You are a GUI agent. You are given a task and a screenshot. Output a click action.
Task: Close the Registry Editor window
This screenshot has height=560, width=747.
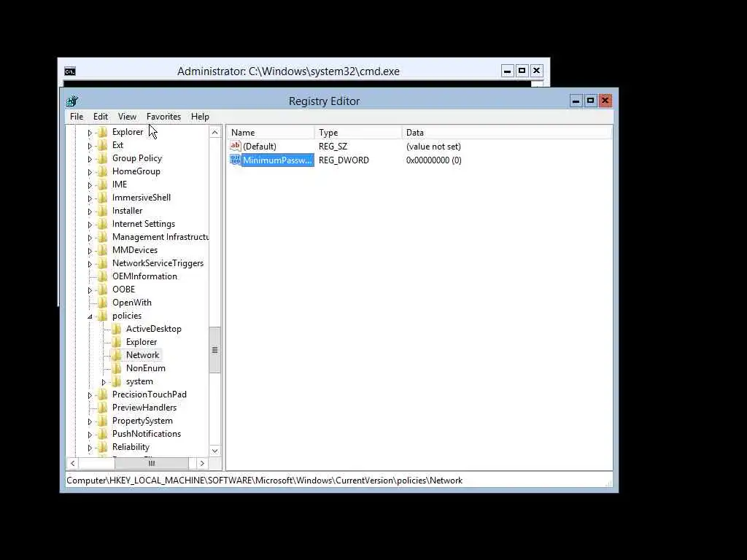(x=605, y=101)
